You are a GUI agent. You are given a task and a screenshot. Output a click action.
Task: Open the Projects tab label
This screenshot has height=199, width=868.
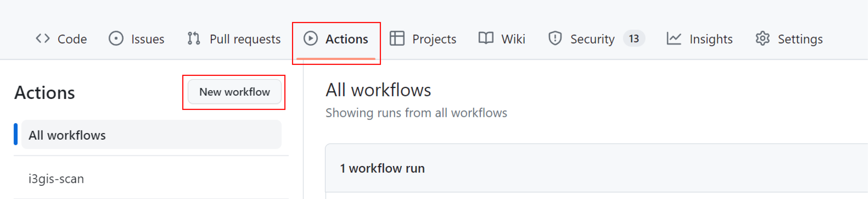pyautogui.click(x=434, y=39)
